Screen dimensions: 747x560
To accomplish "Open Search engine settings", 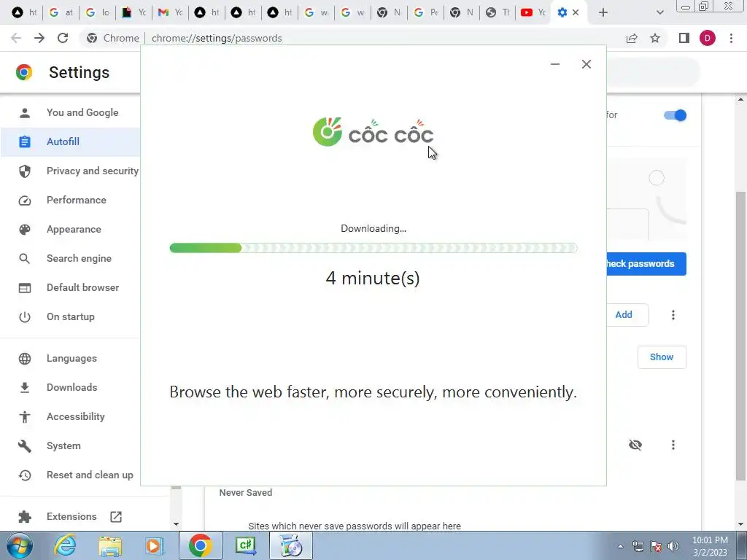I will click(79, 258).
